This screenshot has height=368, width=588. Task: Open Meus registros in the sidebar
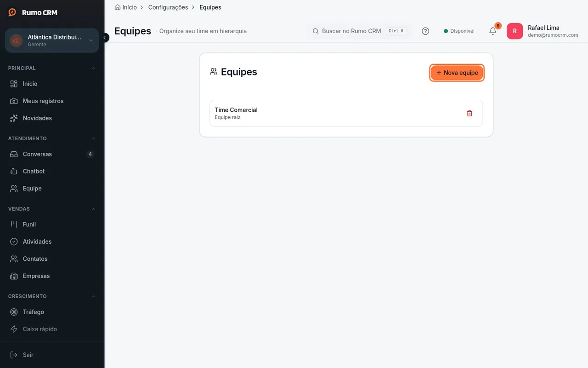pyautogui.click(x=52, y=101)
